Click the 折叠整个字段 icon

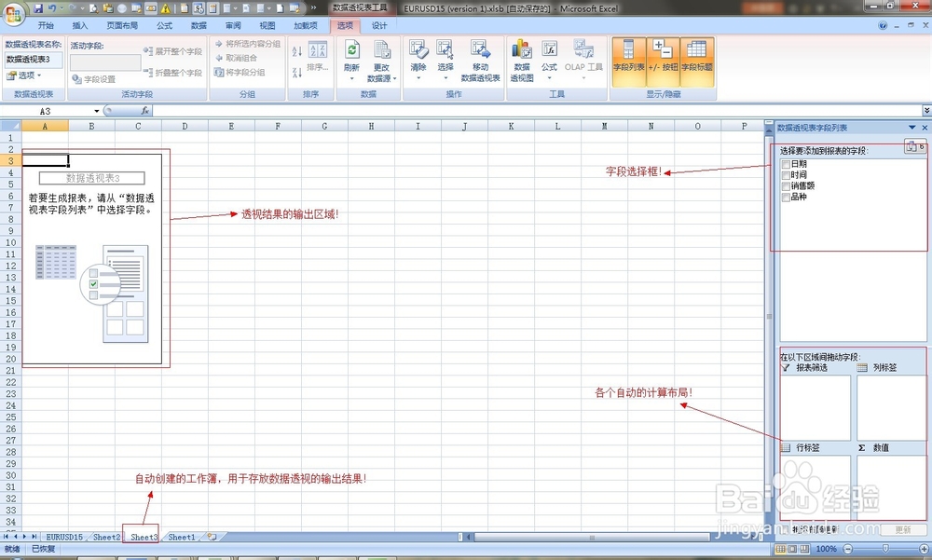point(172,72)
